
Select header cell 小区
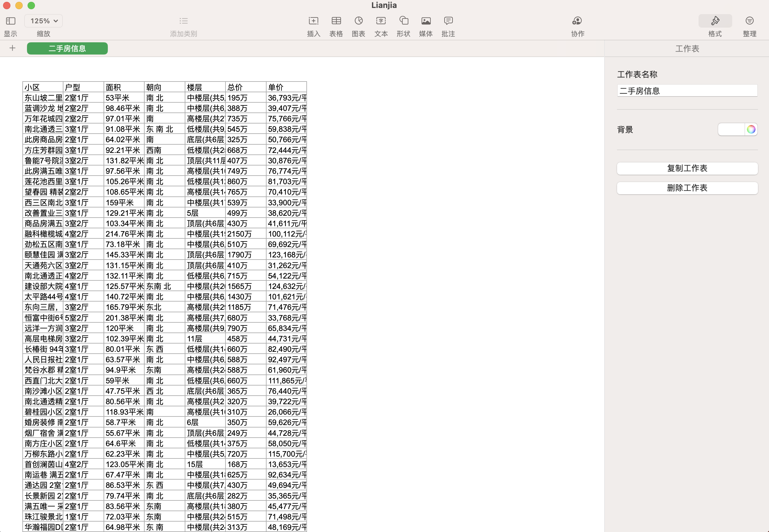[x=43, y=87]
